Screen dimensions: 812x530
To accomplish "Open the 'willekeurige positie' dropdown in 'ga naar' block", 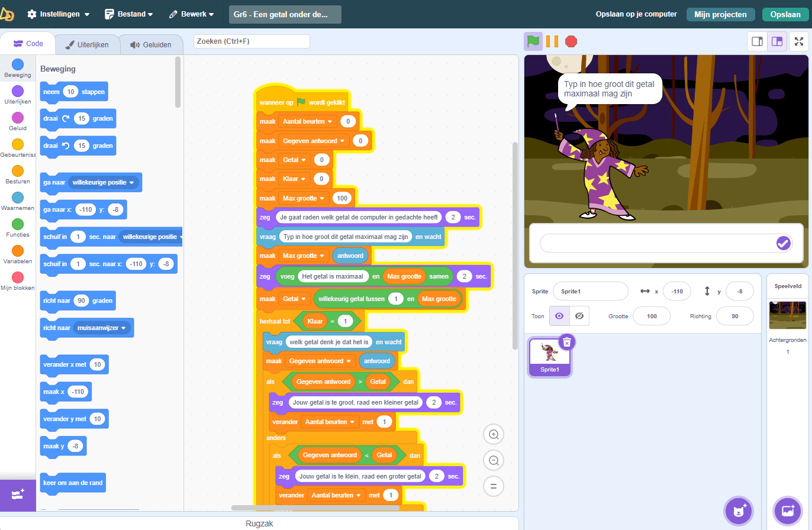I will click(104, 182).
